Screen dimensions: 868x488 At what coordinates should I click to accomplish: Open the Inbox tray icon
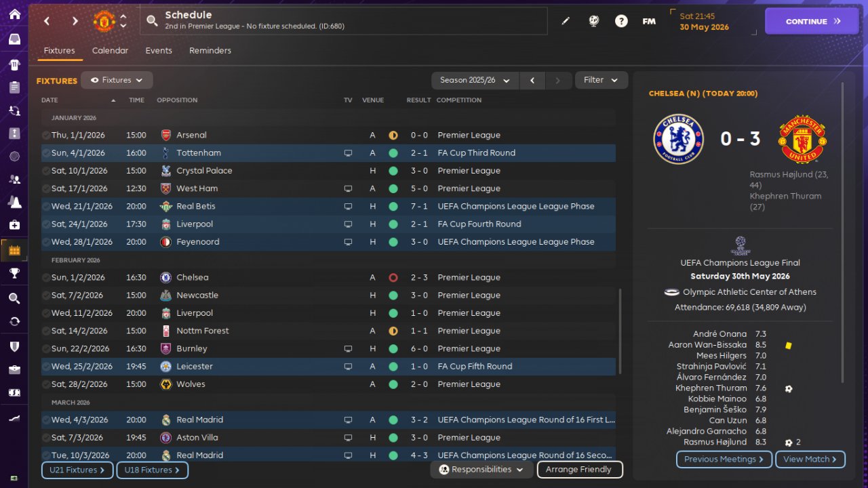[x=14, y=39]
